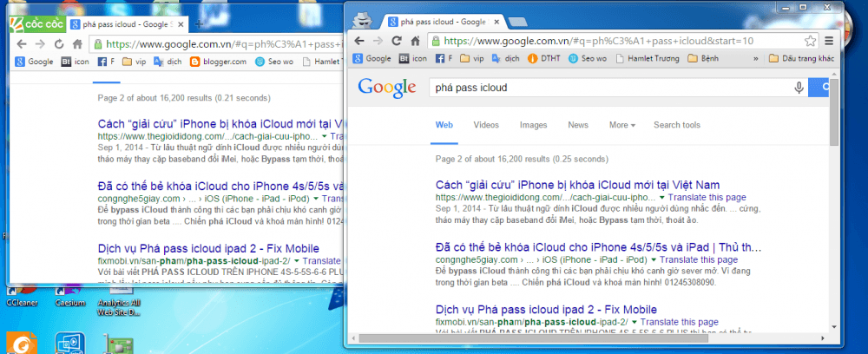
Task: Open 'Dấu trang khác' bookmarks folder
Action: pos(801,58)
